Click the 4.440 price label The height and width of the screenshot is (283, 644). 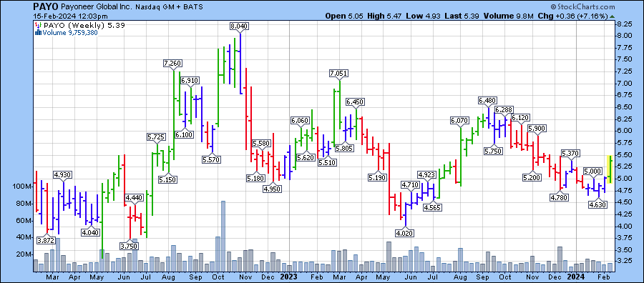[x=134, y=198]
